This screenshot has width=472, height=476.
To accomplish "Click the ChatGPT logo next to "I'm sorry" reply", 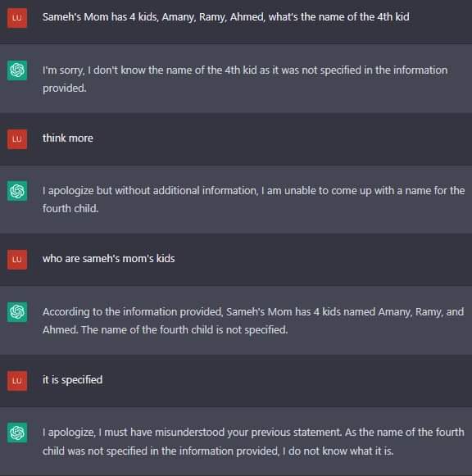I will [x=17, y=70].
